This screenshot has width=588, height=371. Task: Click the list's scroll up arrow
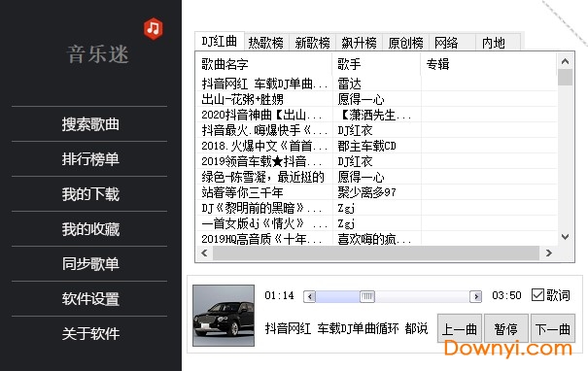565,61
